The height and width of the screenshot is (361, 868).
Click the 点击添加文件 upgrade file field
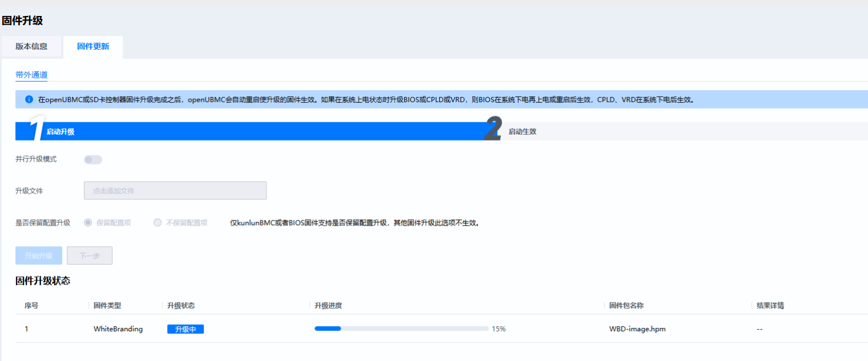pos(175,191)
